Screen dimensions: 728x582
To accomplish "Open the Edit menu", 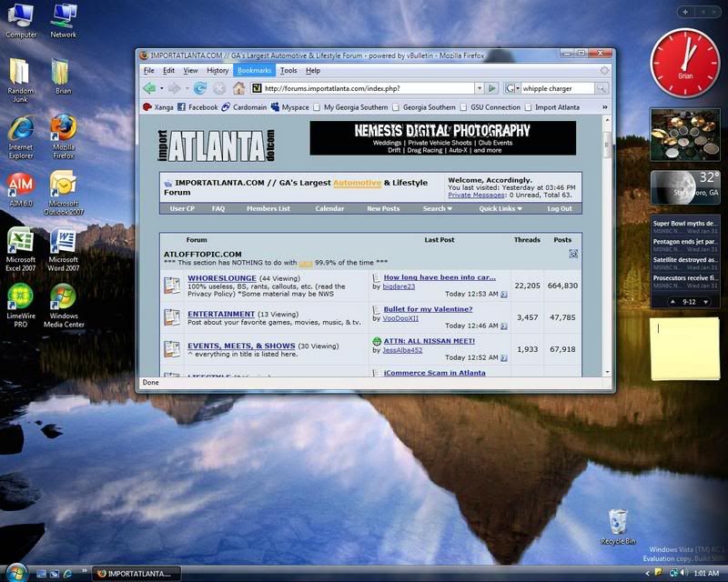I will 168,71.
